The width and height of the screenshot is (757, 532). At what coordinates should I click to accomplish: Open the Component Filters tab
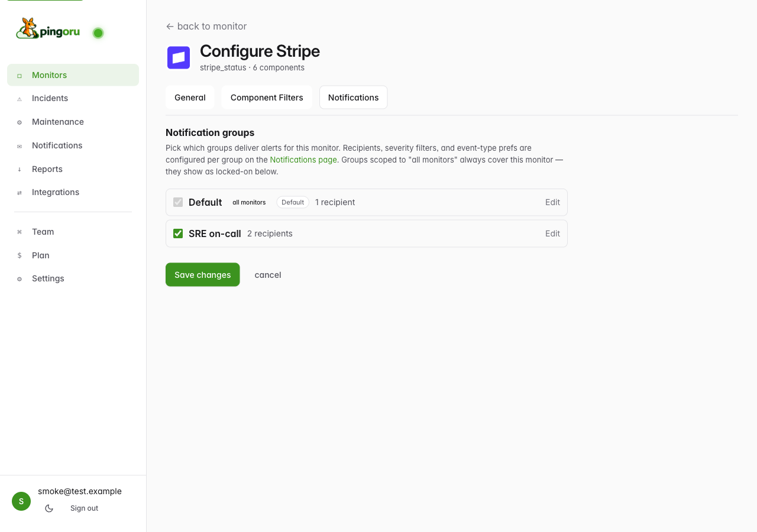tap(267, 98)
